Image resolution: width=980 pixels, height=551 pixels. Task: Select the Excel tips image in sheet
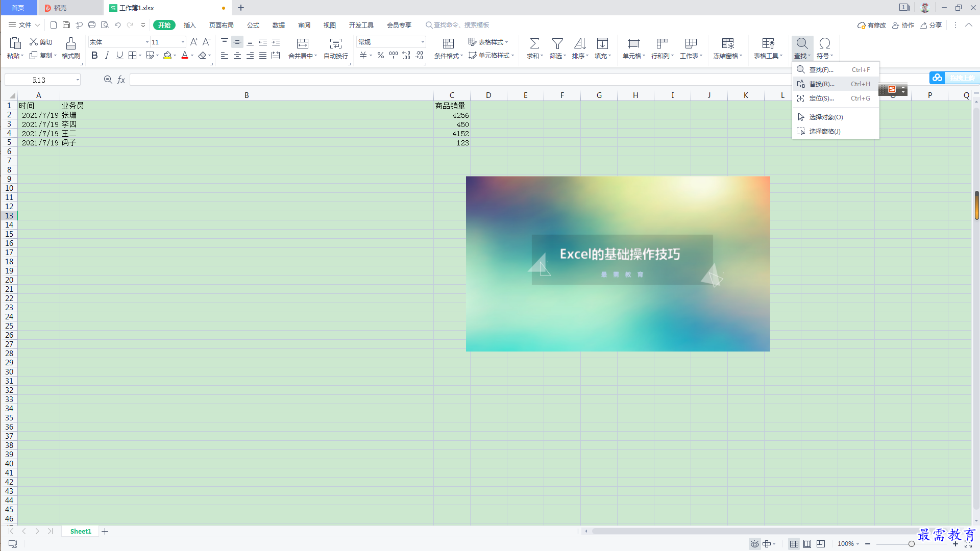pos(618,264)
